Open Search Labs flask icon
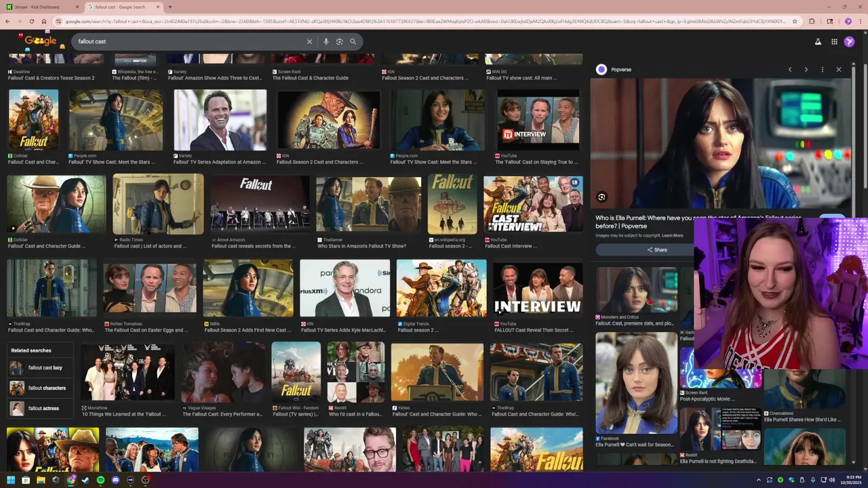868x488 pixels. [818, 41]
